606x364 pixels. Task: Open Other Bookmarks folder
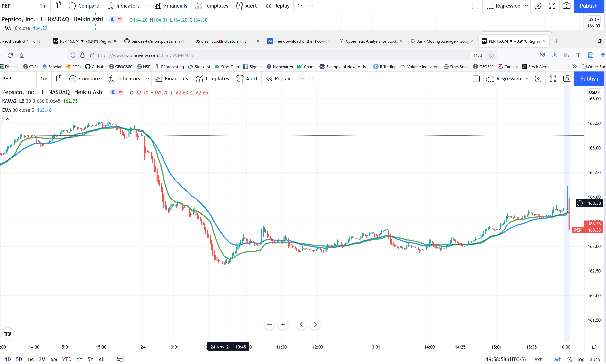click(593, 66)
